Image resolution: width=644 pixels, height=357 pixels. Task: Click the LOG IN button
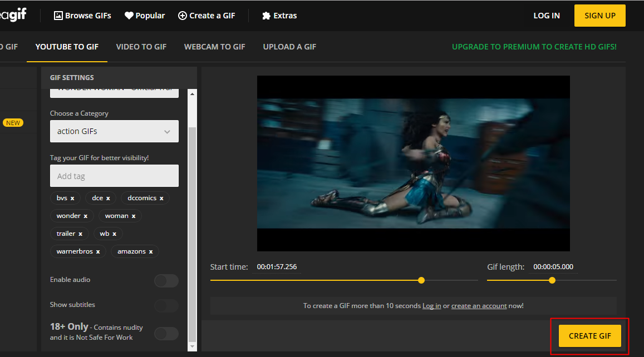pyautogui.click(x=547, y=16)
